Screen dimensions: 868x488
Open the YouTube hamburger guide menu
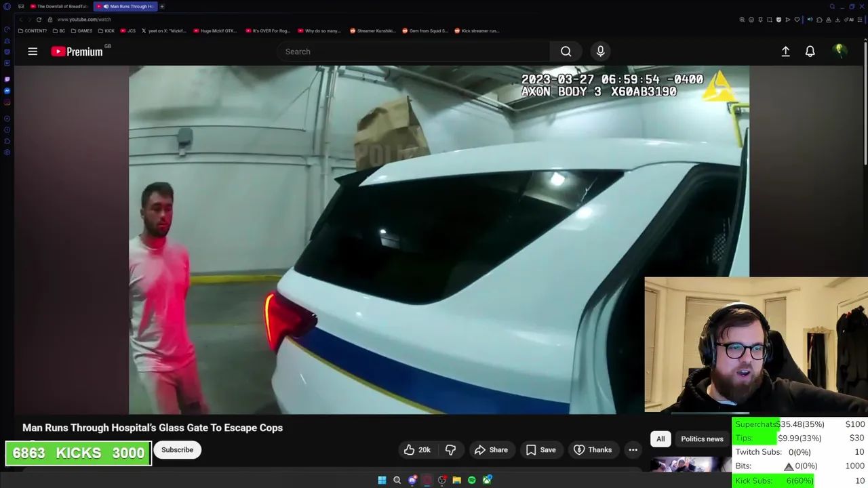pos(33,52)
